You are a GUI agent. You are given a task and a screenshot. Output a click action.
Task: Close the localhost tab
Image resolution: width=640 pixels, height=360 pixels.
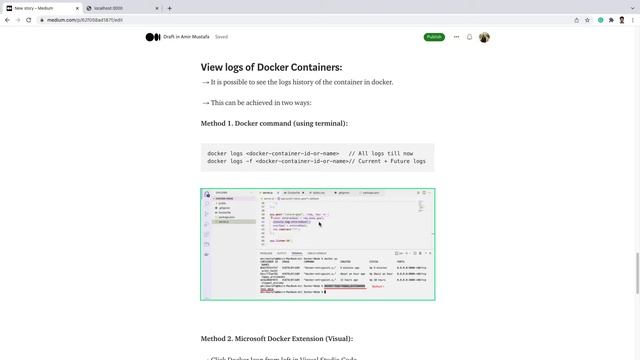click(157, 8)
